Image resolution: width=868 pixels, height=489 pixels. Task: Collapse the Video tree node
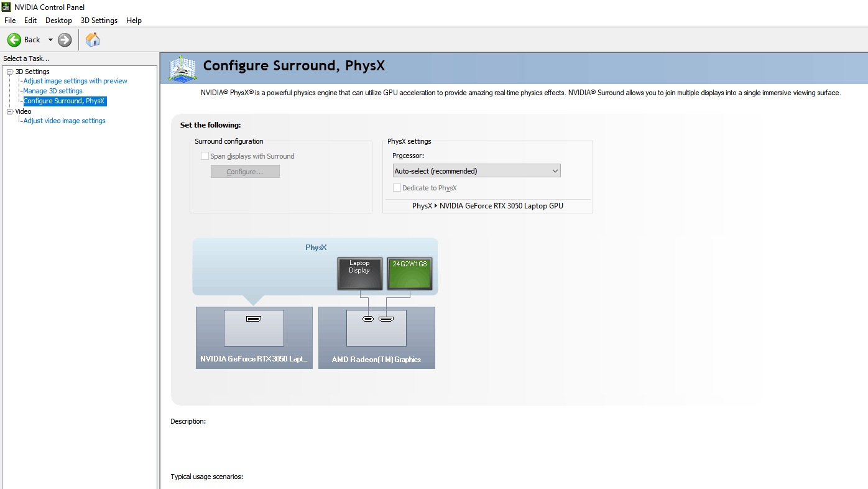pos(9,111)
